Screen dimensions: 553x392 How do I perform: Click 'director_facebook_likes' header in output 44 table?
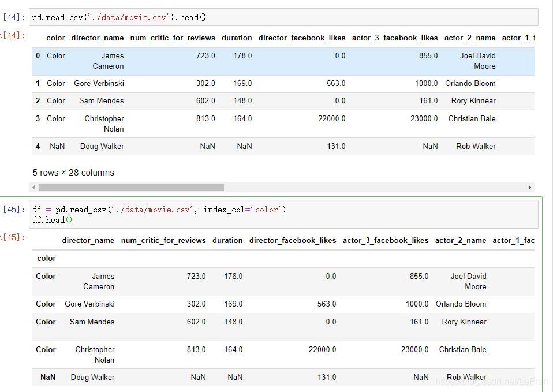point(302,38)
